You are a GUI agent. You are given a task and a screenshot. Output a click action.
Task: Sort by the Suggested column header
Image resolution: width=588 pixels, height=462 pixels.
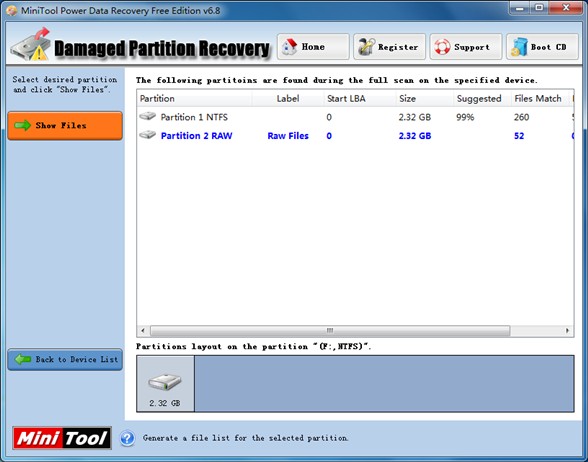click(x=482, y=99)
